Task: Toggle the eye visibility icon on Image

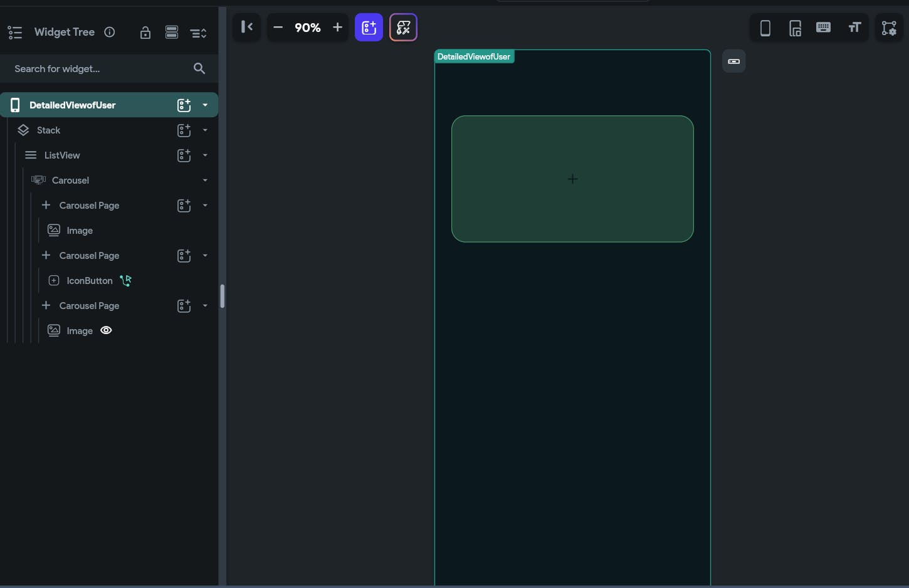Action: tap(106, 330)
